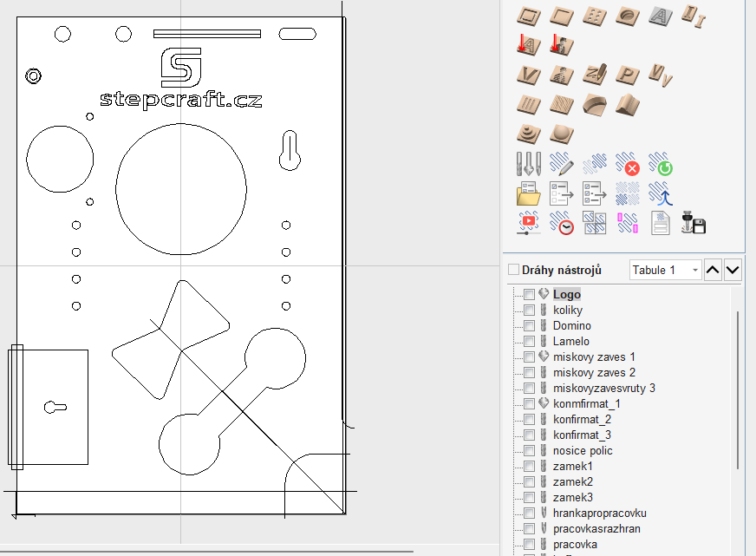This screenshot has width=756, height=556.
Task: Save toolpaths with floppy disk icon
Action: [694, 223]
